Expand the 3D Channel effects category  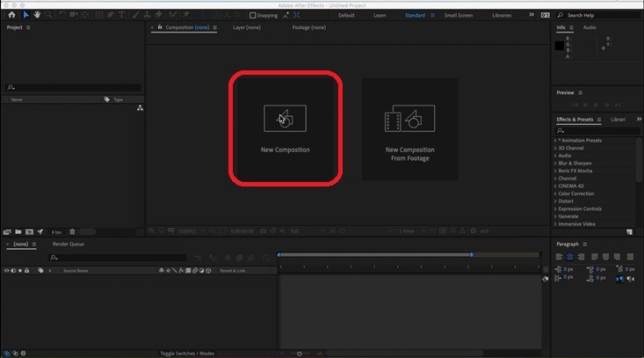pos(555,148)
